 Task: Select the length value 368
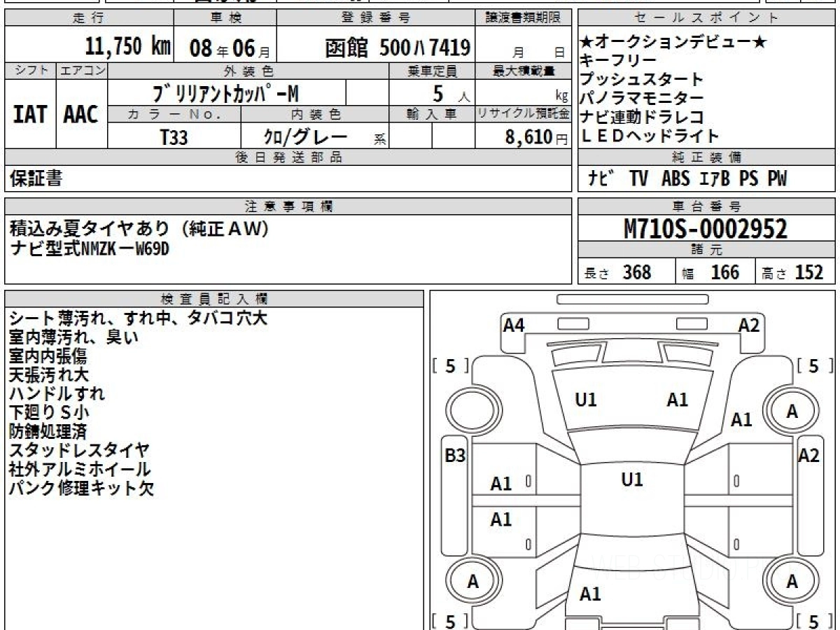point(637,272)
